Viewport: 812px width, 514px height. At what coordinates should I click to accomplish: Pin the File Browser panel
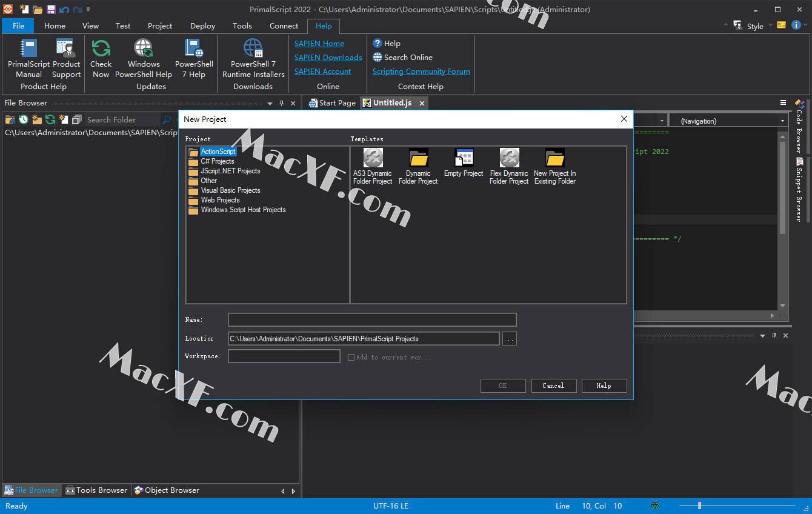tap(281, 103)
